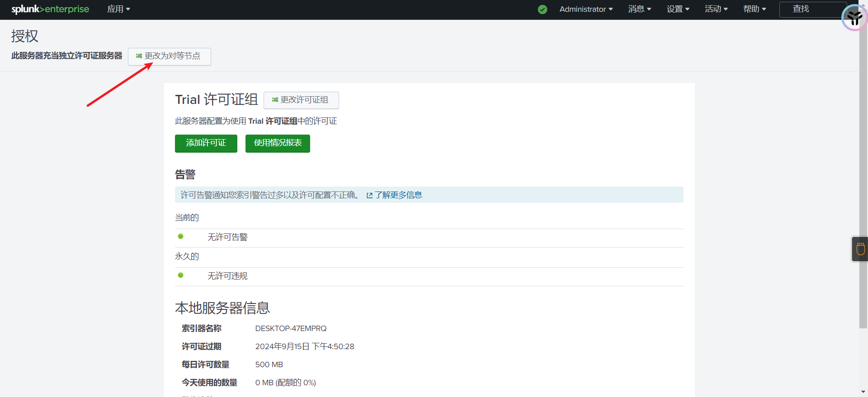Click the floating side widget icon on right edge

tap(860, 249)
